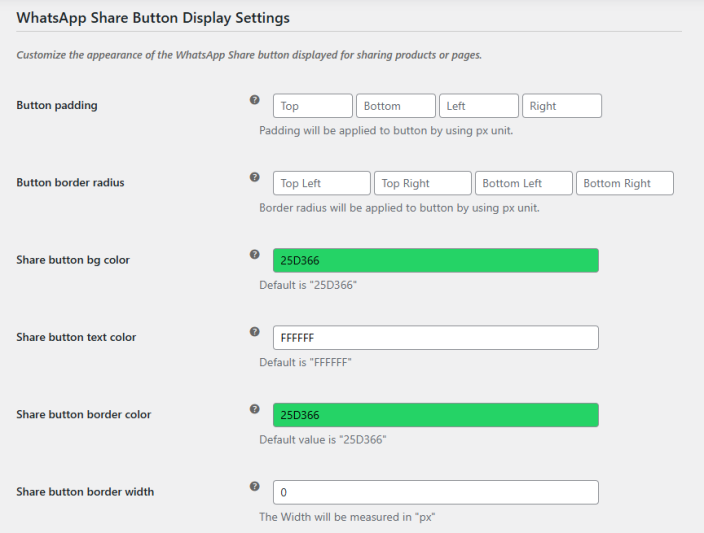Focus the Bottom Left border radius field
Screen dimensions: 704x533
[x=524, y=183]
